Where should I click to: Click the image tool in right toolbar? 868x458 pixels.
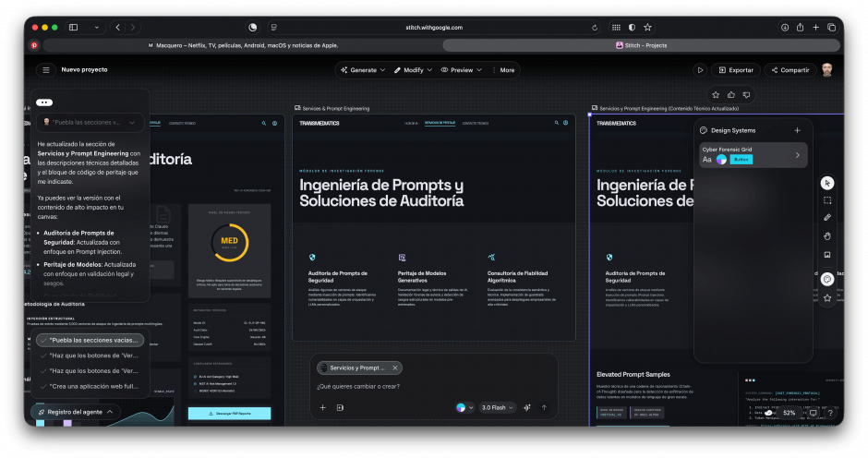827,254
